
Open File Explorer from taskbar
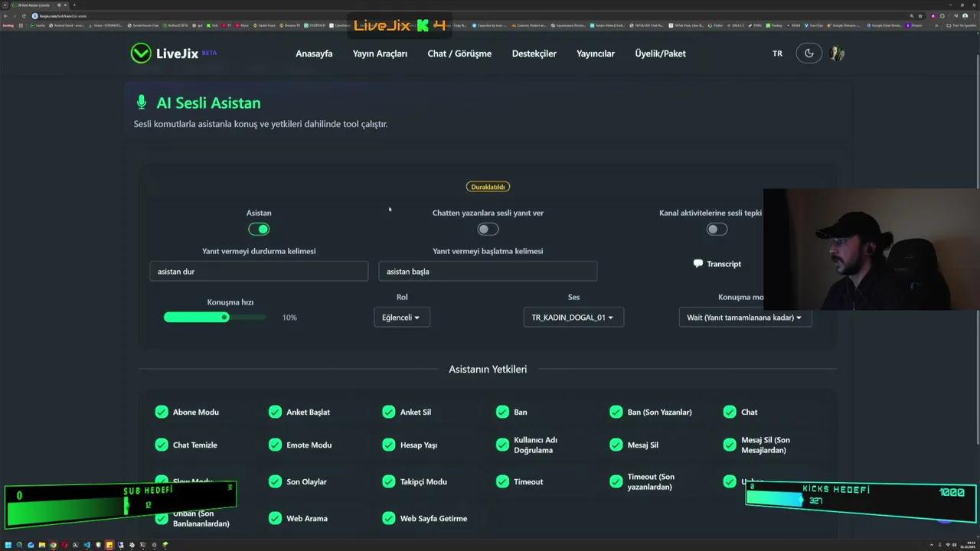42,545
